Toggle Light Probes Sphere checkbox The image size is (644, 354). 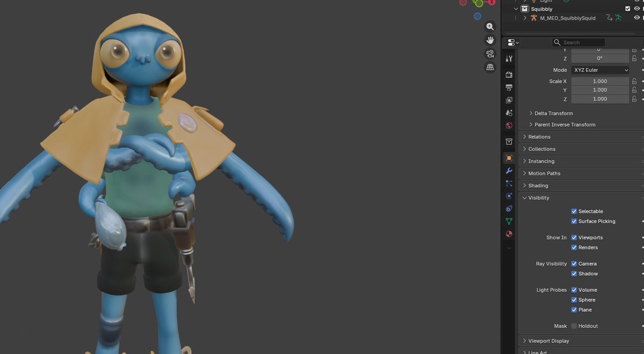(574, 300)
